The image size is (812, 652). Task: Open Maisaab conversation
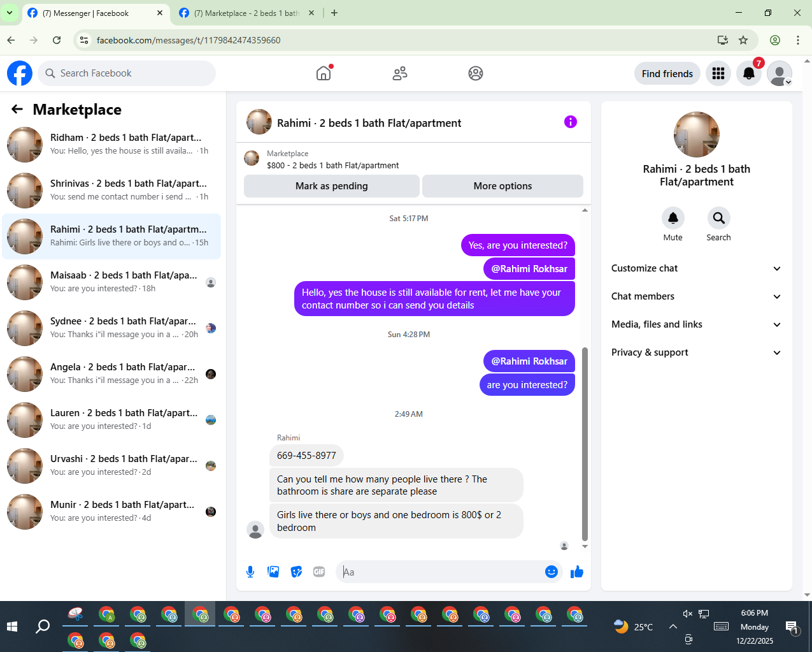[111, 282]
